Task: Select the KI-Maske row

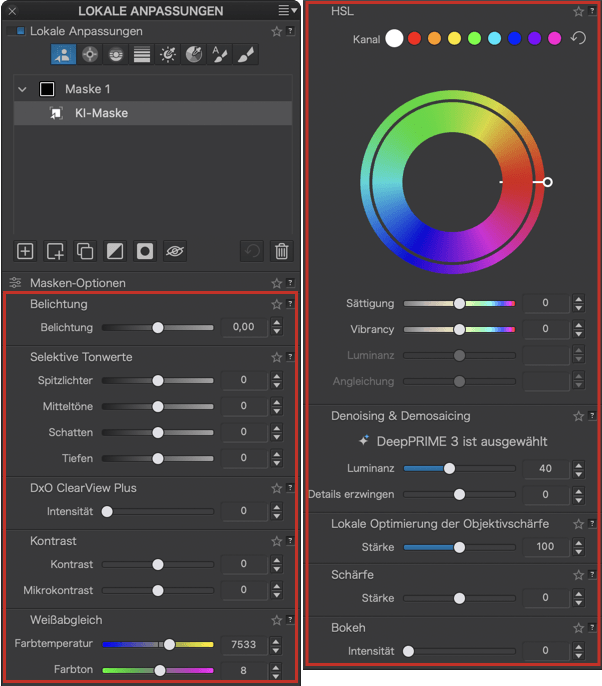Action: point(153,113)
